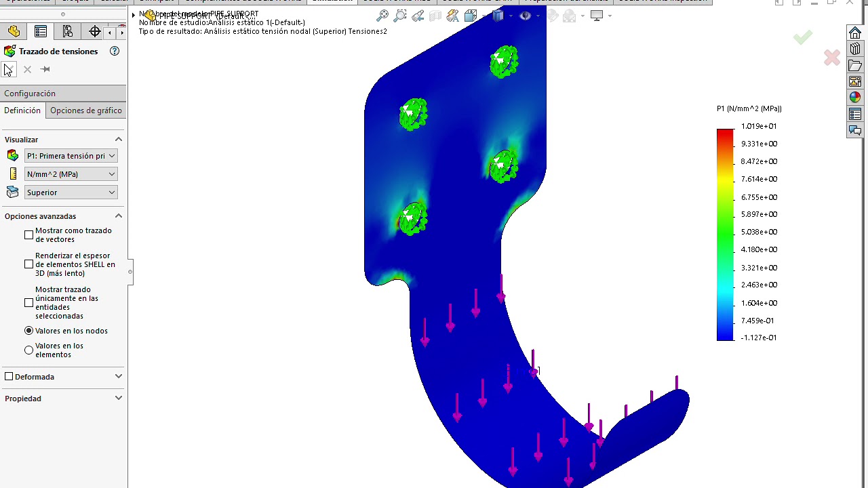Restore the previous view

[x=418, y=16]
